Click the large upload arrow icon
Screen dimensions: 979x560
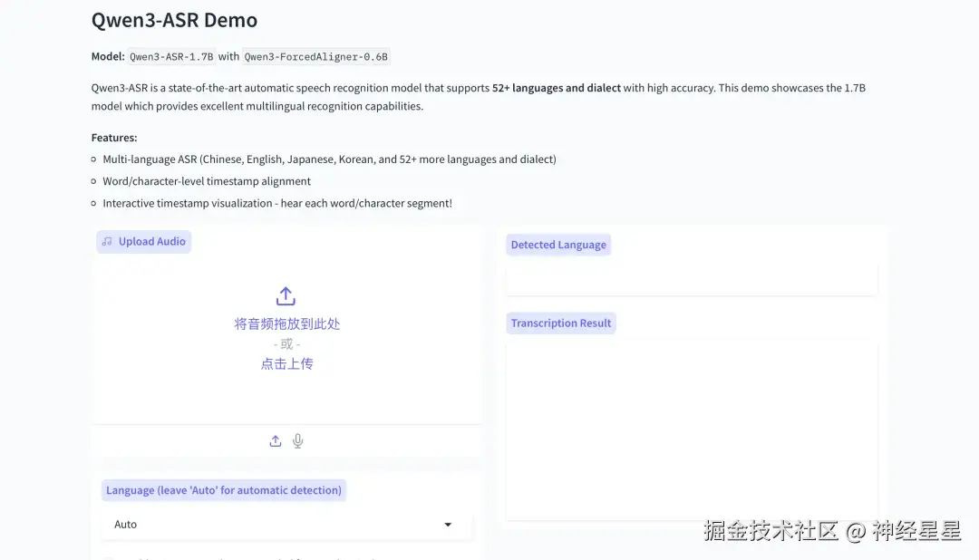click(x=286, y=296)
